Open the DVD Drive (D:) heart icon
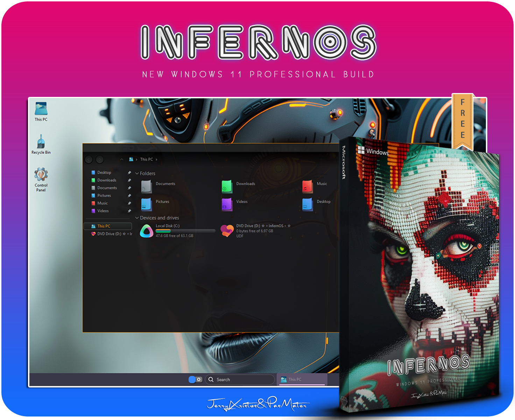 (x=227, y=231)
